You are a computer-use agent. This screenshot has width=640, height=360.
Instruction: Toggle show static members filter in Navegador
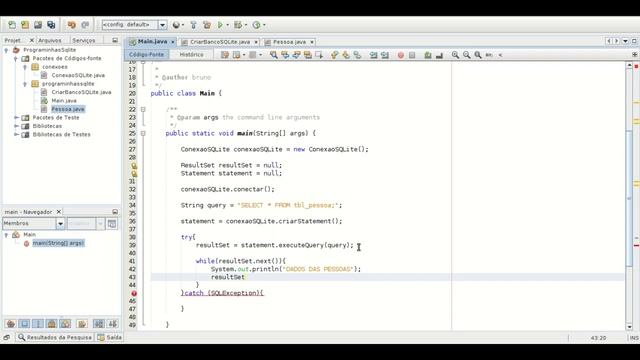(38, 324)
